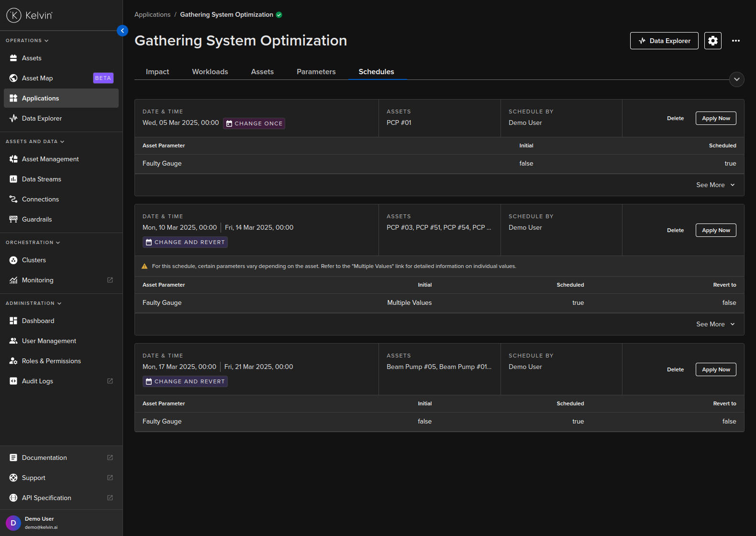The width and height of the screenshot is (756, 536).
Task: Open the settings gear icon
Action: coord(712,41)
